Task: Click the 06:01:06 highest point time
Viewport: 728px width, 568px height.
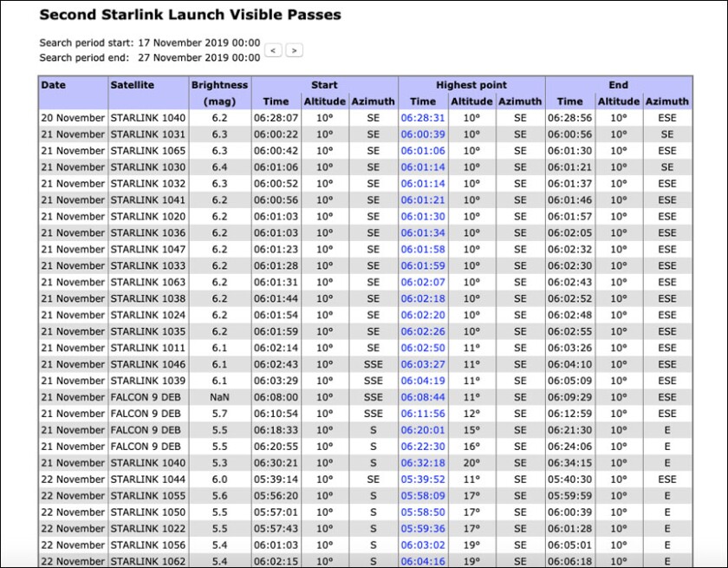Action: (422, 151)
